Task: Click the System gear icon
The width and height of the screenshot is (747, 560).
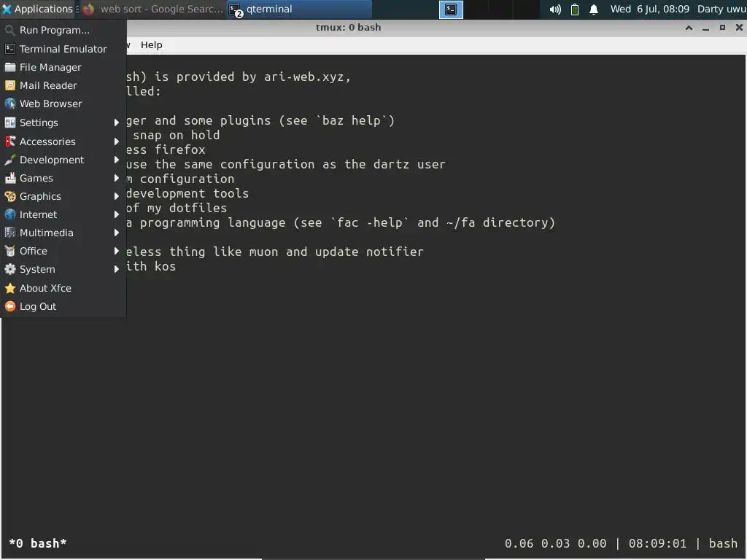Action: click(9, 270)
